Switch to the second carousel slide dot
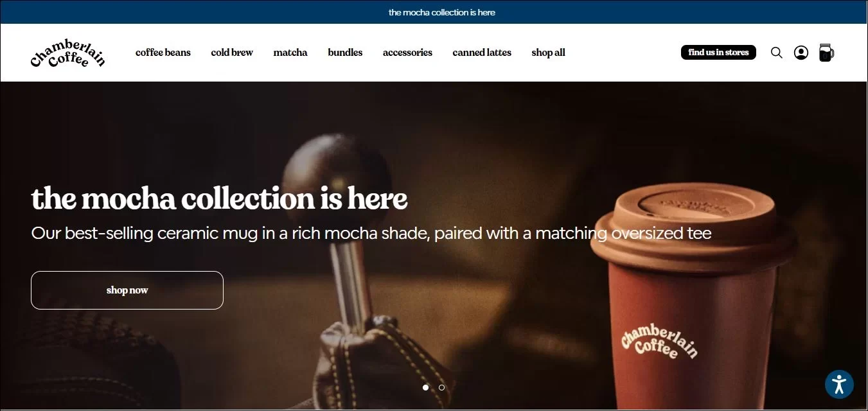Screen dimensions: 868x411 (441, 387)
